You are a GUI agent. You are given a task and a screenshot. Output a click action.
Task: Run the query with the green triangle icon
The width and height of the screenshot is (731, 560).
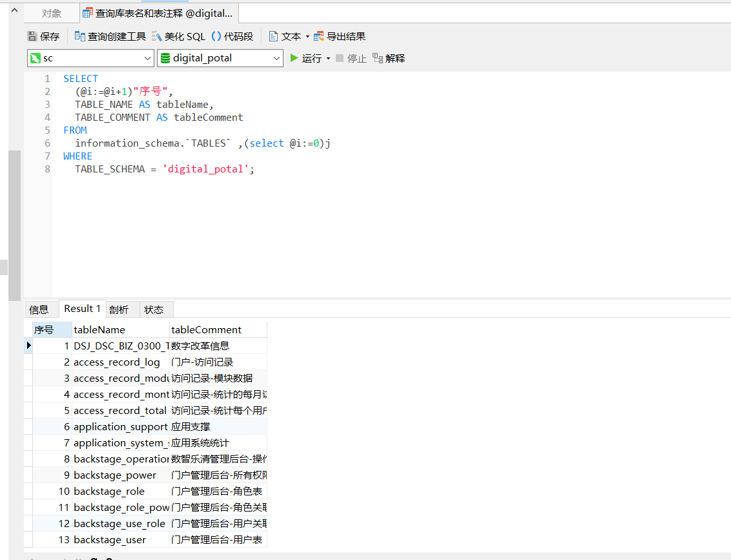click(x=294, y=57)
